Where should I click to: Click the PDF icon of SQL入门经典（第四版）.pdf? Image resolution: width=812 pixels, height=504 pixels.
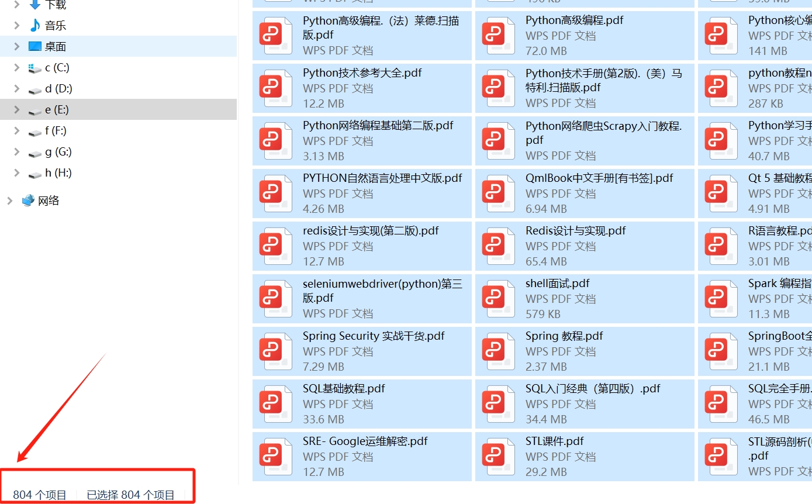pyautogui.click(x=498, y=404)
